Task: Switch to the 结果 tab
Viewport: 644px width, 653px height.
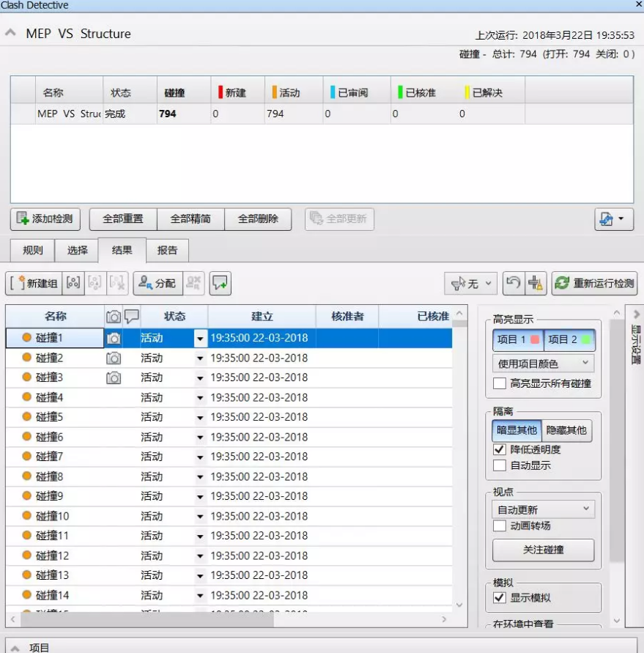Action: pos(122,250)
